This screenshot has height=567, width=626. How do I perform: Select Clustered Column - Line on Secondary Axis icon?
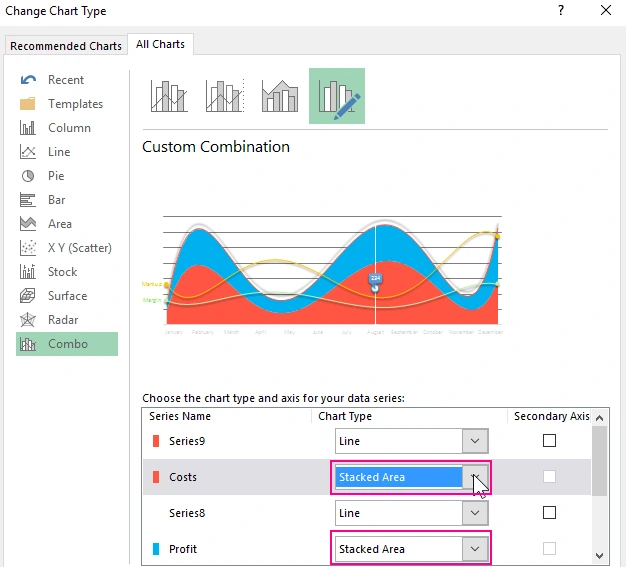click(225, 96)
